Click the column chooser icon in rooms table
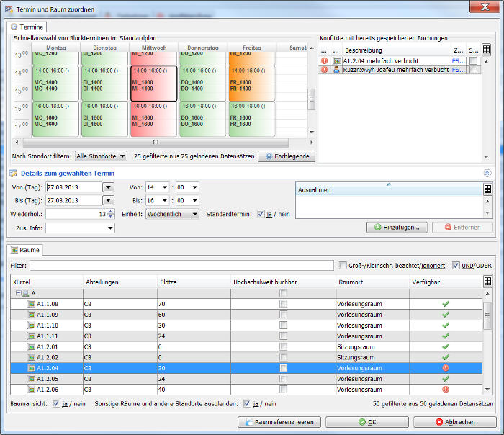504x435 pixels. (x=487, y=282)
